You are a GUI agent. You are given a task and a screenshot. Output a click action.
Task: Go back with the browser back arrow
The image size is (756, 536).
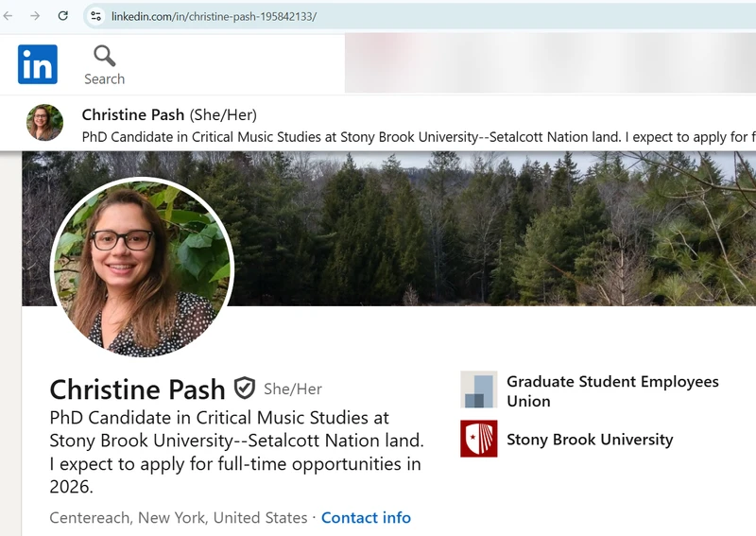point(9,16)
